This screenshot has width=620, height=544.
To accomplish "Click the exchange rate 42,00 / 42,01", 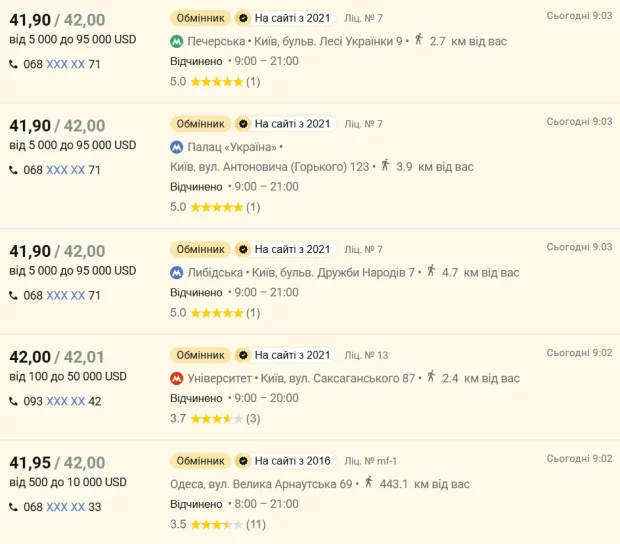I will click(57, 357).
